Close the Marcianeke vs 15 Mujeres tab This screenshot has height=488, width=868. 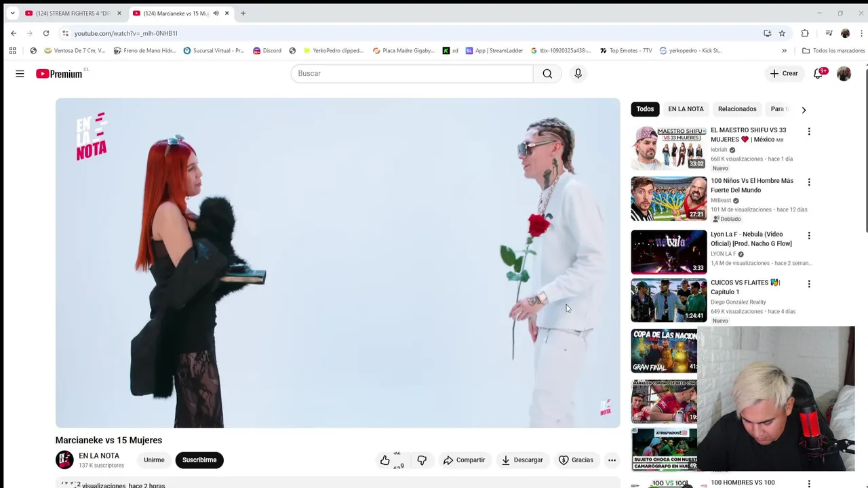pyautogui.click(x=226, y=14)
